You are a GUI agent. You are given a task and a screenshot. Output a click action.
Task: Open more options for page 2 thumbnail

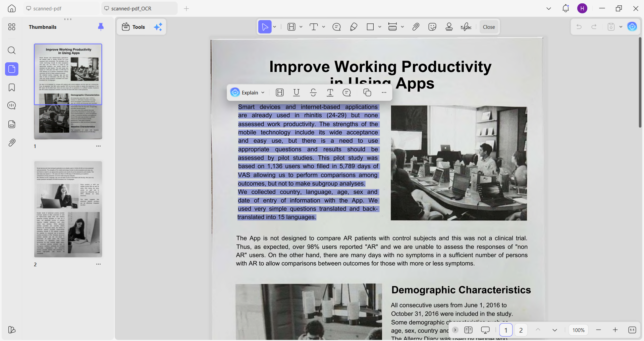pyautogui.click(x=98, y=264)
